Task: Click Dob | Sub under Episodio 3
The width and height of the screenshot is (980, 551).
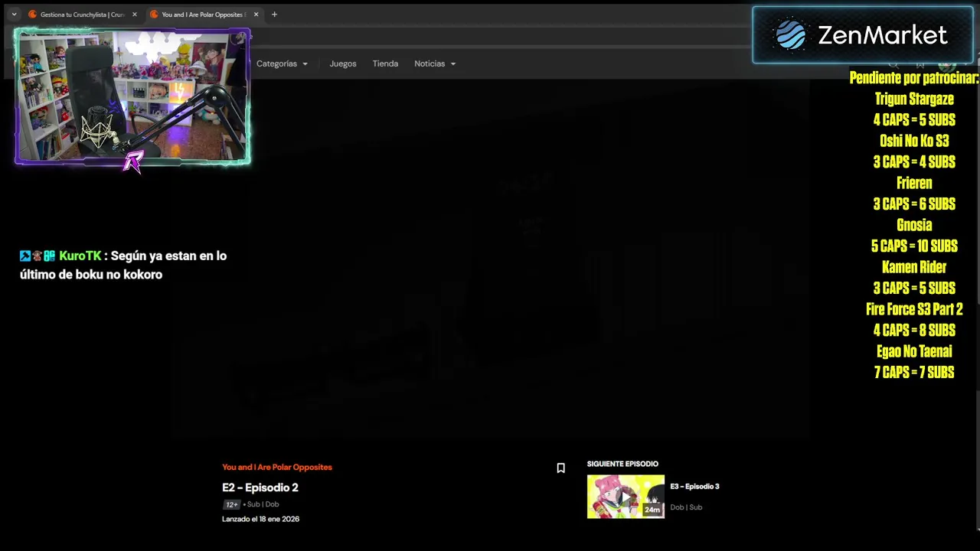Action: tap(686, 507)
